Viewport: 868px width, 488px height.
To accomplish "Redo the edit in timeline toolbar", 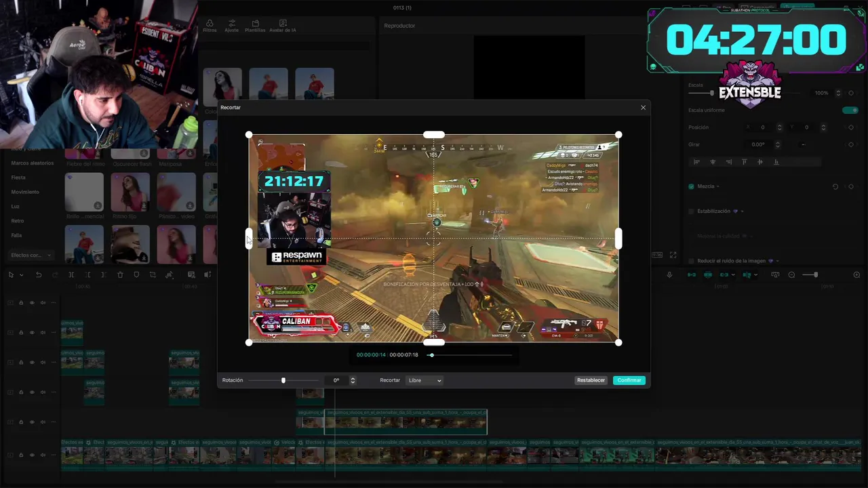I will pos(55,274).
